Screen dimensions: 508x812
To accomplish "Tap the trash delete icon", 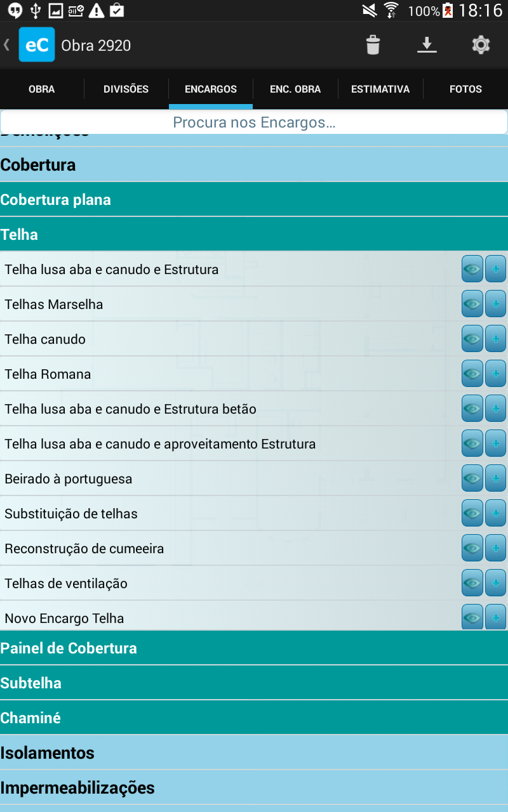I will point(373,45).
